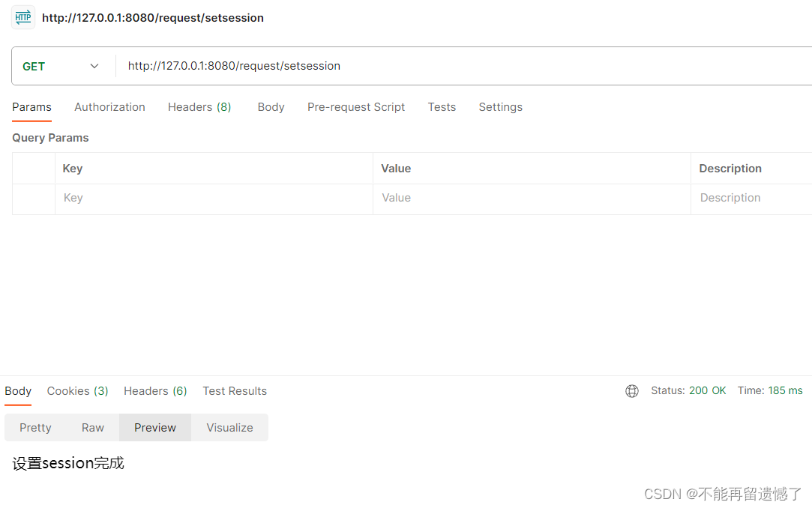Open the response Headers (6) tab
The height and width of the screenshot is (508, 812).
click(155, 391)
